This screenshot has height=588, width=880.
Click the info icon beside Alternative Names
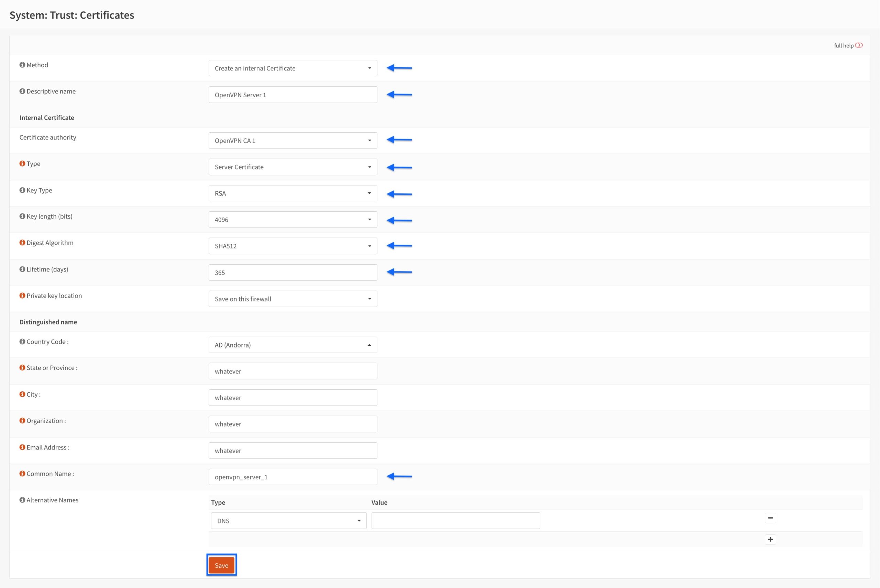point(22,500)
